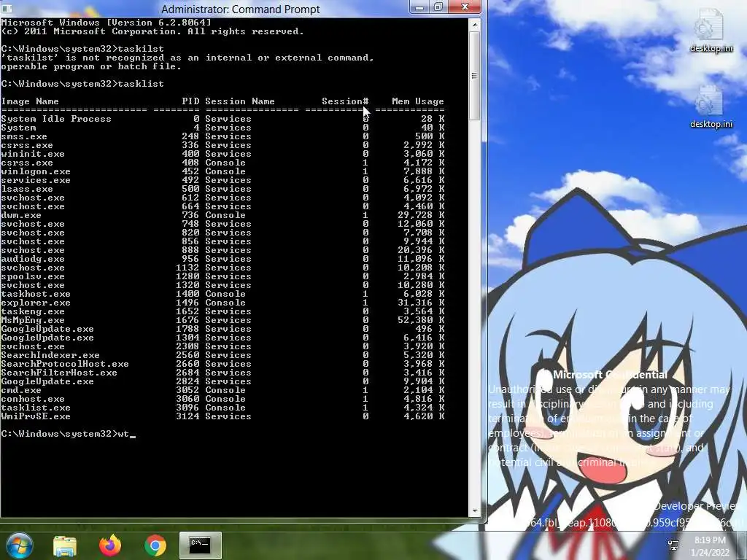Launch Google Chrome from the taskbar

click(x=155, y=545)
